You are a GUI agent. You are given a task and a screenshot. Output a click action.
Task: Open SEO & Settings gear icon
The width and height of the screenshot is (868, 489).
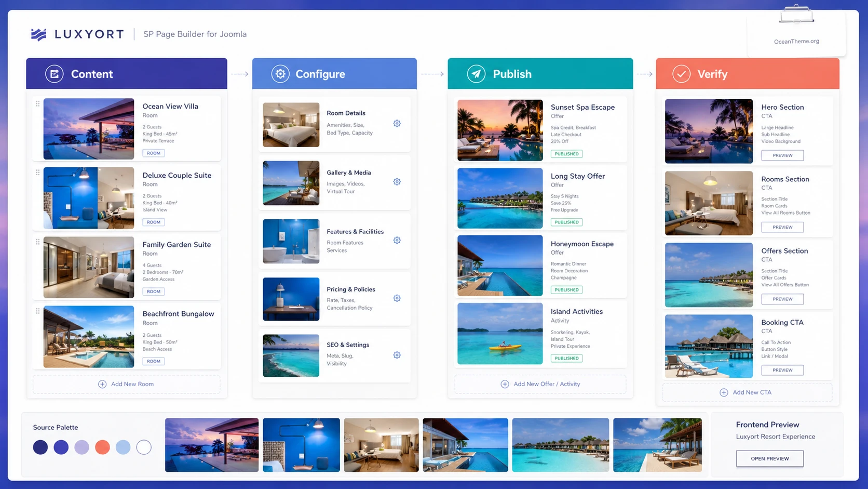point(397,355)
